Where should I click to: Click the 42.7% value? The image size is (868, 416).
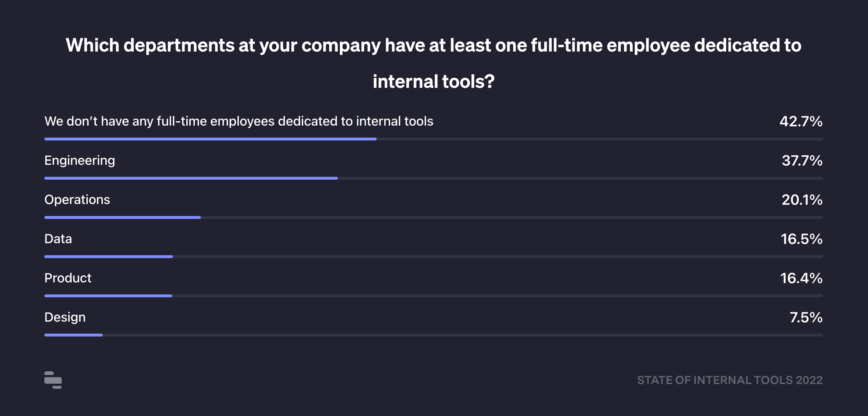[801, 121]
